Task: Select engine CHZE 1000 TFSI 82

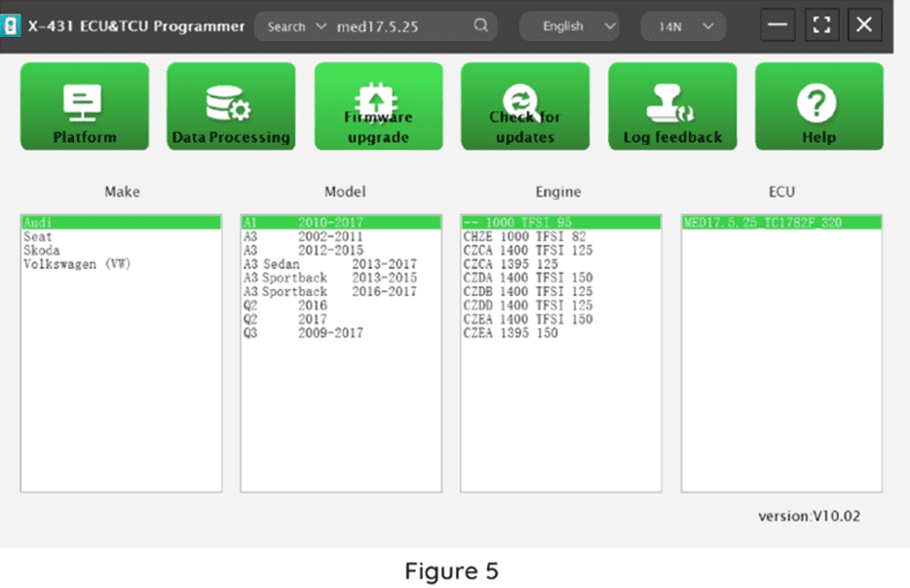Action: coord(561,237)
